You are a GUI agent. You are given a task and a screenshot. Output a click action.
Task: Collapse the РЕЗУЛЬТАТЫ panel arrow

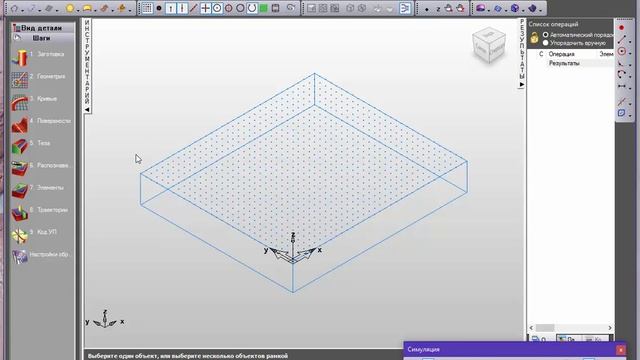(521, 84)
